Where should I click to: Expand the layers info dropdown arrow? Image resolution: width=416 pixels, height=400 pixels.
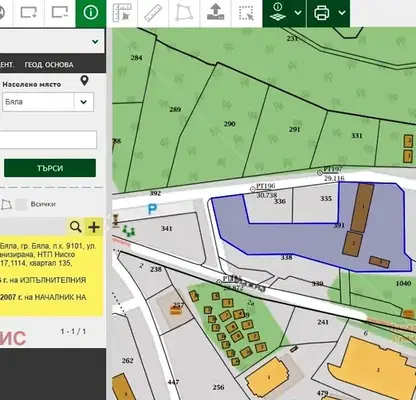pos(298,13)
